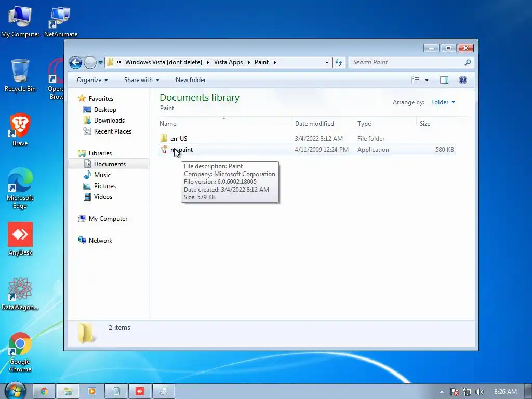
Task: Open the Arrange by Folder dropdown
Action: coord(443,102)
